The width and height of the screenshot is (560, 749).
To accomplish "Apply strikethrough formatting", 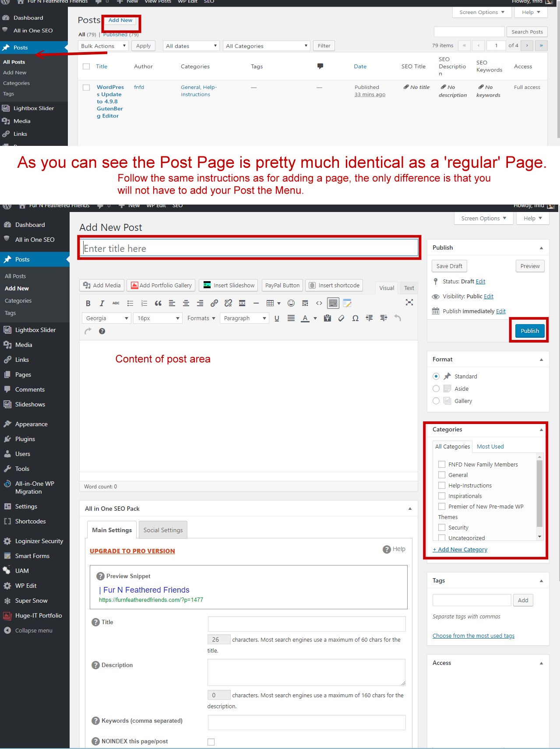I will 116,303.
